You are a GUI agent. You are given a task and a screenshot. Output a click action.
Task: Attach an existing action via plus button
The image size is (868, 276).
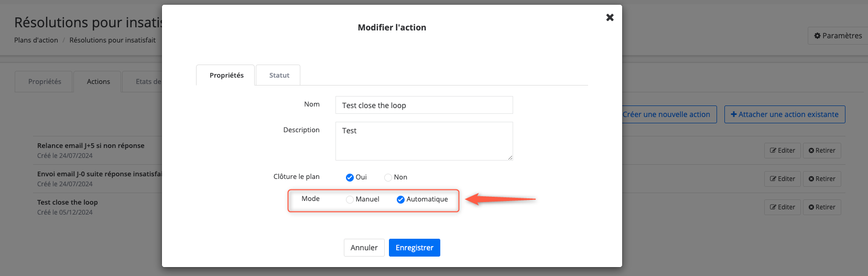(784, 114)
